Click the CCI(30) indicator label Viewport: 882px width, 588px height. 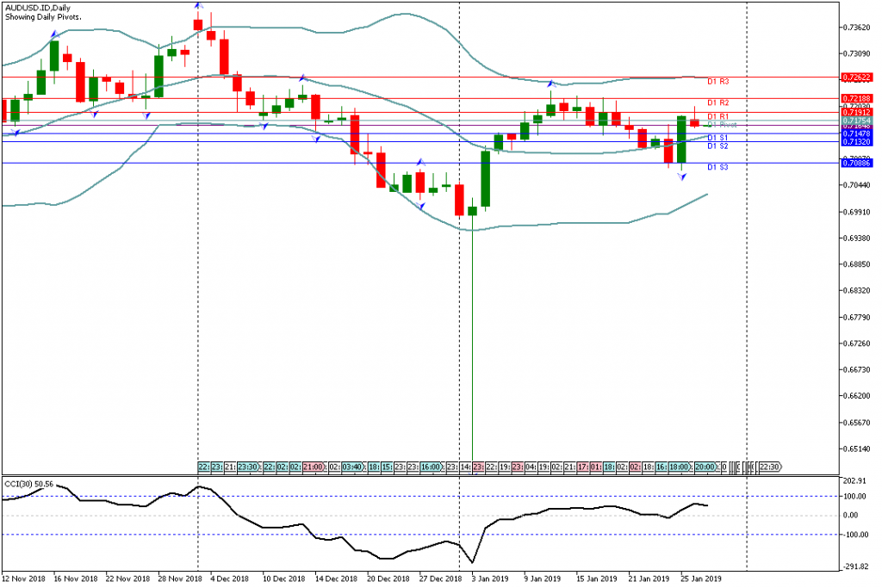pyautogui.click(x=29, y=484)
